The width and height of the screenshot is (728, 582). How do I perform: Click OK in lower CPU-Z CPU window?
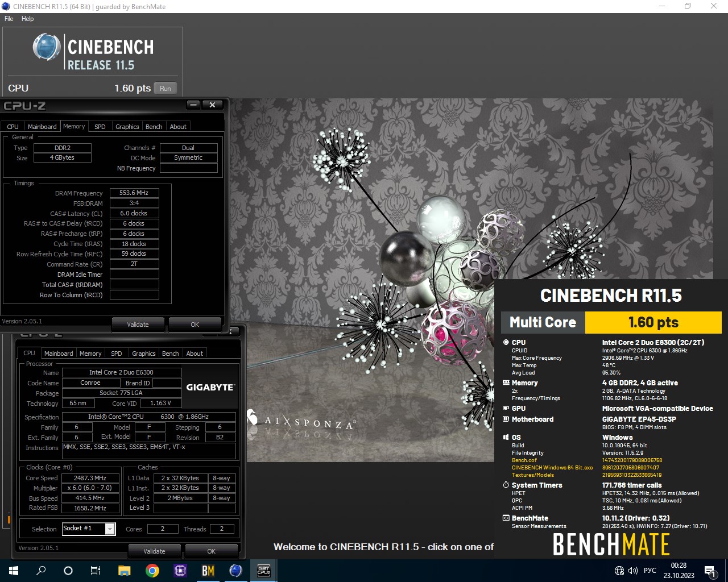[212, 551]
